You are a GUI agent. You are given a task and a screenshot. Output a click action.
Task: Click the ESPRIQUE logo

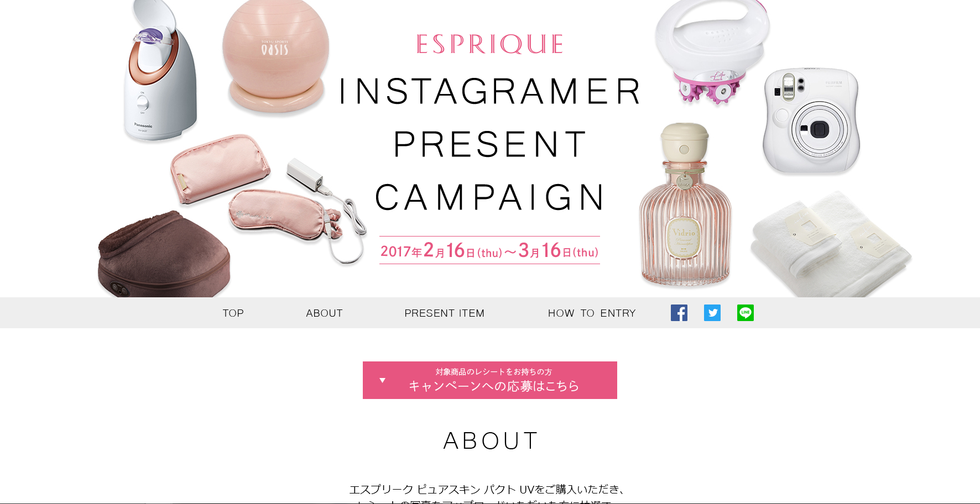(489, 44)
